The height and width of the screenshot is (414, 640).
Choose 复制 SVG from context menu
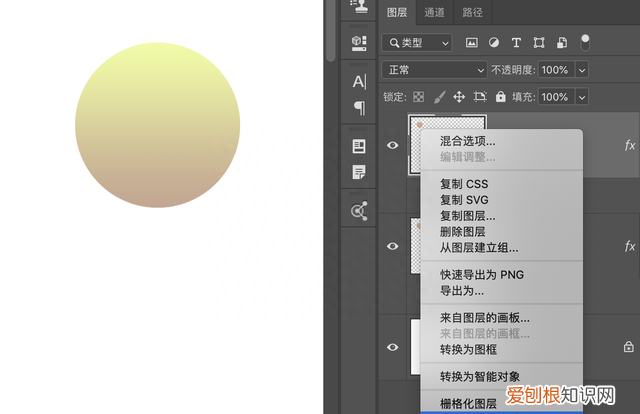502,200
